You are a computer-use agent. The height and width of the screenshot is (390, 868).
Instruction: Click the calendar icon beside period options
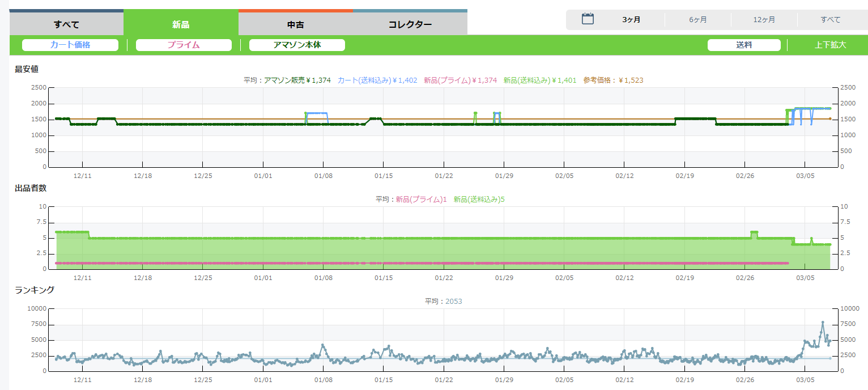[x=588, y=19]
